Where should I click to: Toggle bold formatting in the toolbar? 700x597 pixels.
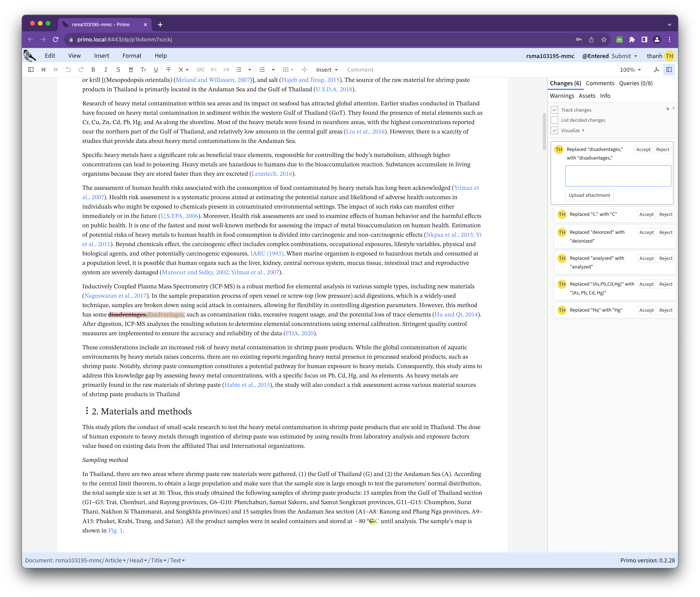click(93, 70)
